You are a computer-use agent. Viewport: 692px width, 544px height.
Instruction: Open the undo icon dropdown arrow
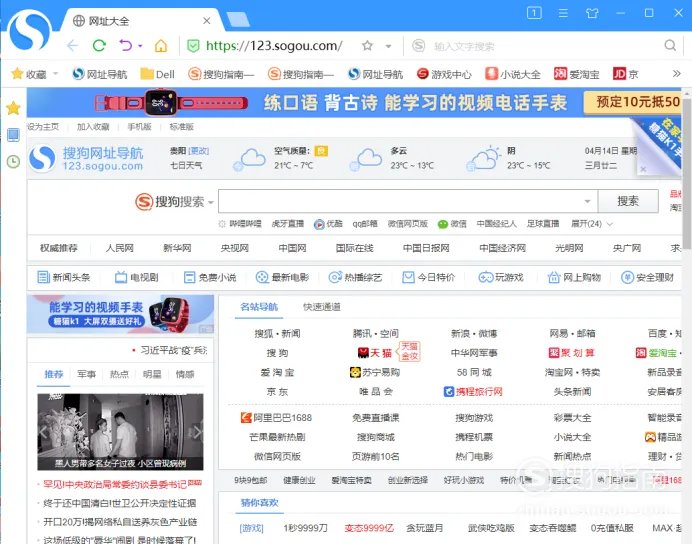coord(140,45)
